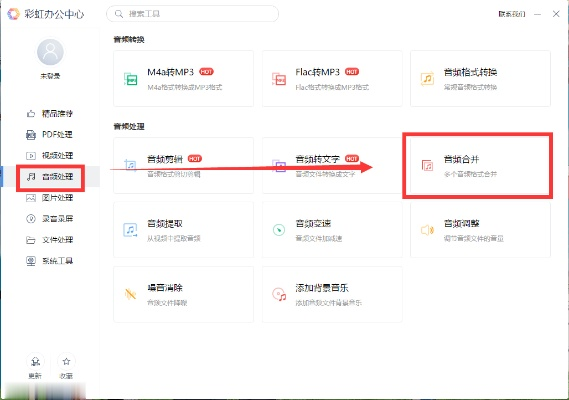This screenshot has width=569, height=400.
Task: Open the 音频转文字 tool card
Action: pyautogui.click(x=332, y=166)
